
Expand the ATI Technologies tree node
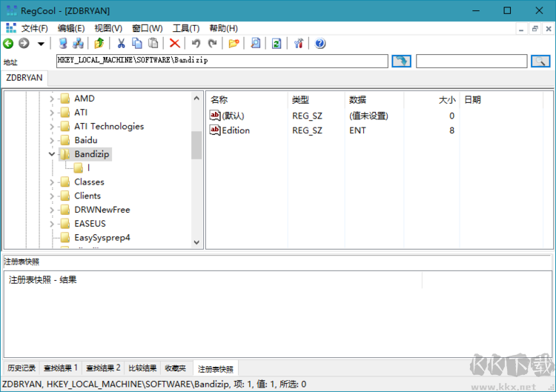[52, 126]
